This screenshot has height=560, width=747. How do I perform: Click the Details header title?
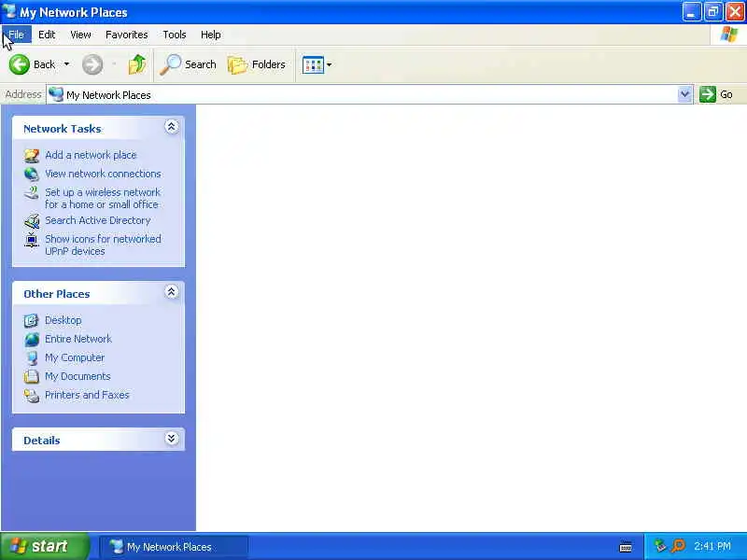pos(42,441)
